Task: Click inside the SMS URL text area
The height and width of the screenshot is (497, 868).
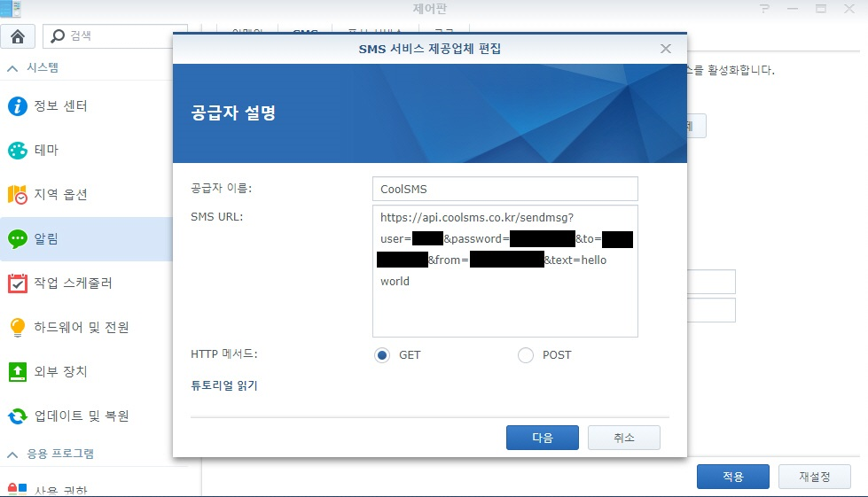Action: coord(504,310)
